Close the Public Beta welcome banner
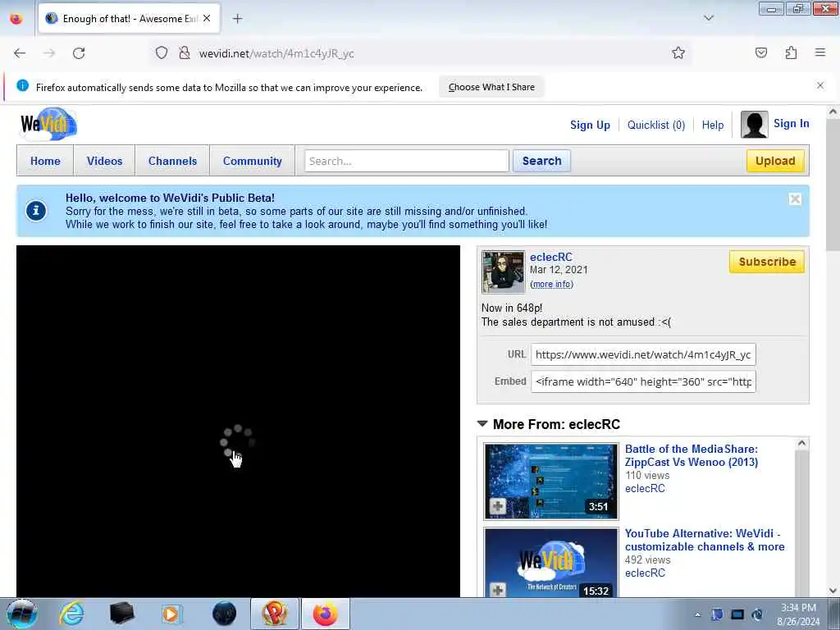This screenshot has width=840, height=630. 795,199
